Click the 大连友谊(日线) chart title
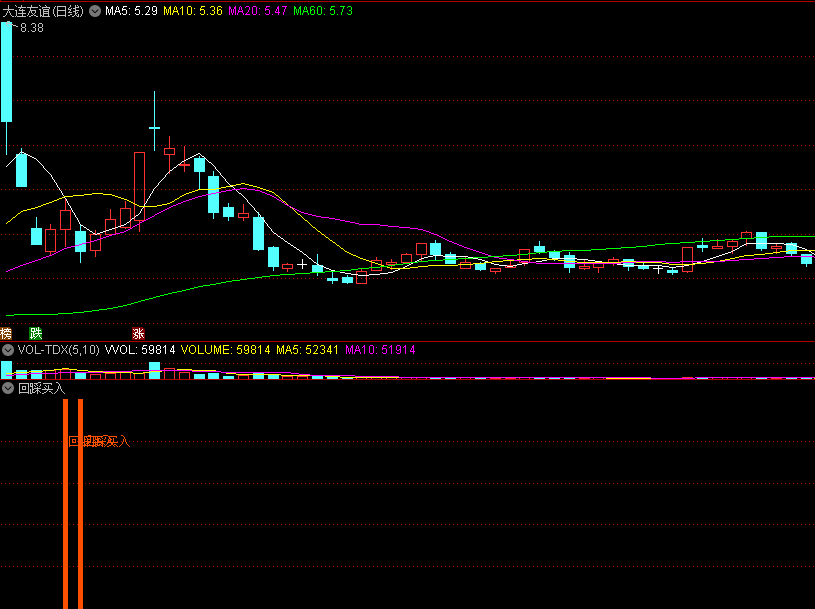The width and height of the screenshot is (815, 609). pos(43,11)
